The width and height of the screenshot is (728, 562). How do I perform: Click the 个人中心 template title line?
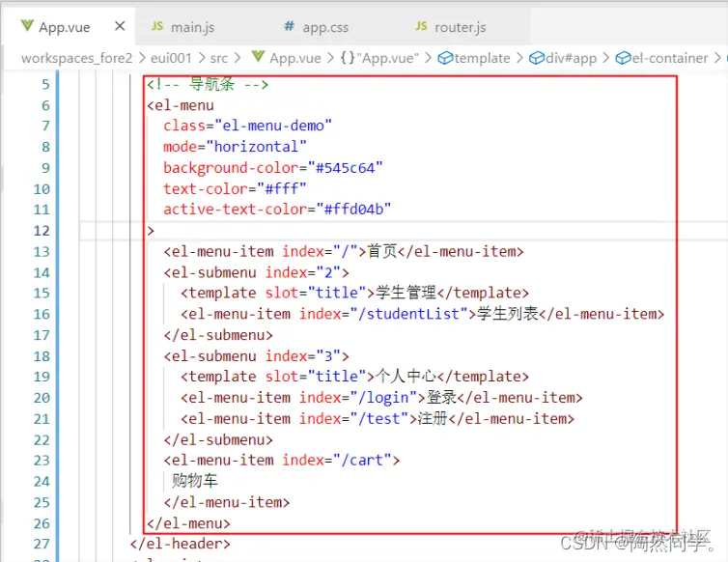(x=354, y=377)
